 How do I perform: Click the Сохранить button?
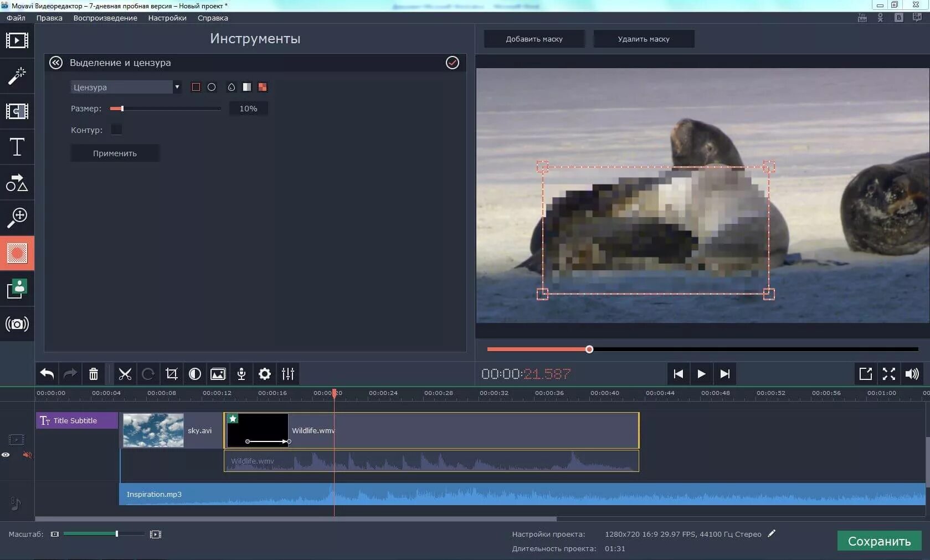[x=879, y=541]
